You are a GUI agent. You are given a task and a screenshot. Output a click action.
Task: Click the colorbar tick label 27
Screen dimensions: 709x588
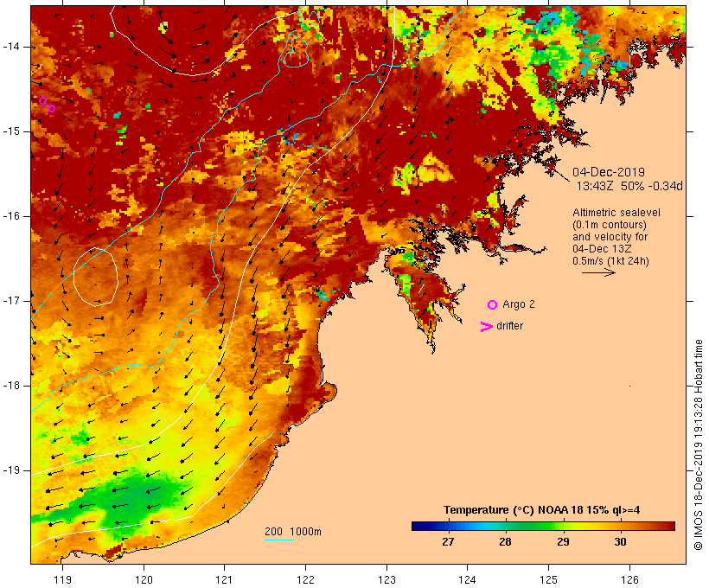click(448, 542)
